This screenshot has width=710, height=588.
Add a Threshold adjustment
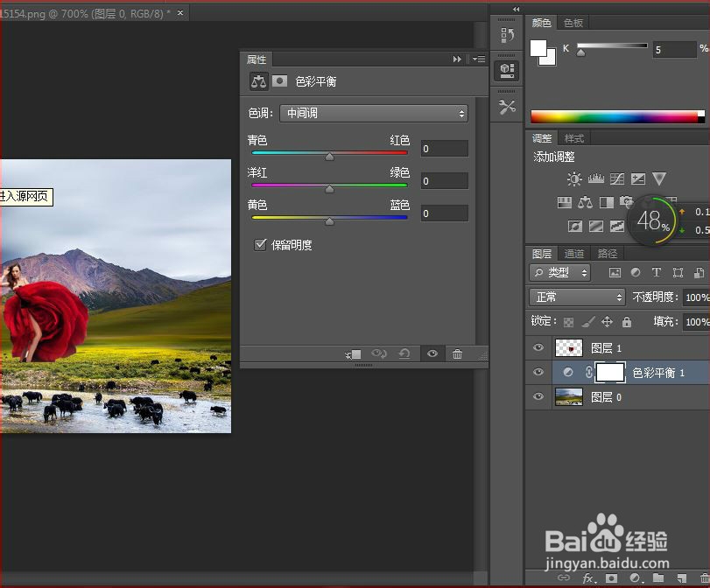tap(616, 226)
